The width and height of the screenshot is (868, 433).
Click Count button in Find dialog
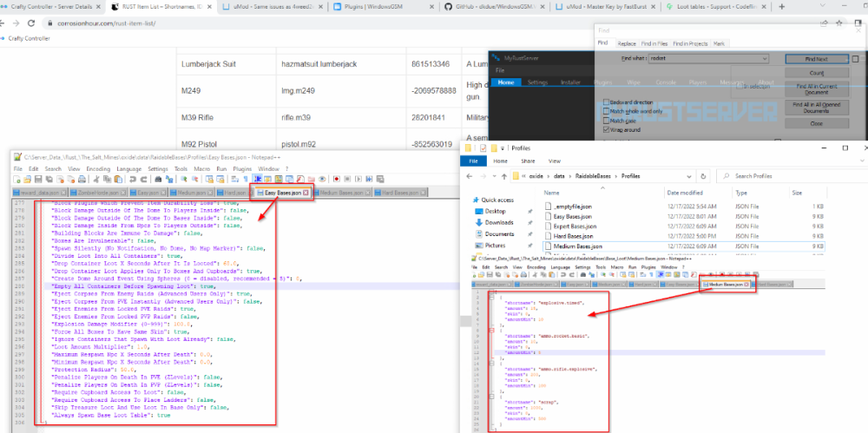pos(817,73)
